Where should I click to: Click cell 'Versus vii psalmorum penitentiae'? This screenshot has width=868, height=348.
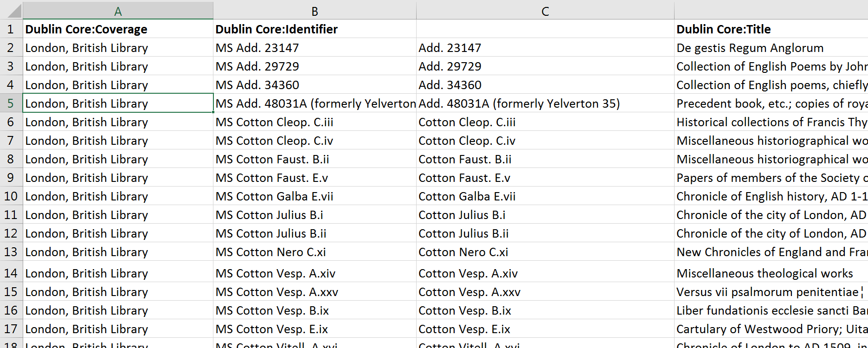[x=771, y=292]
